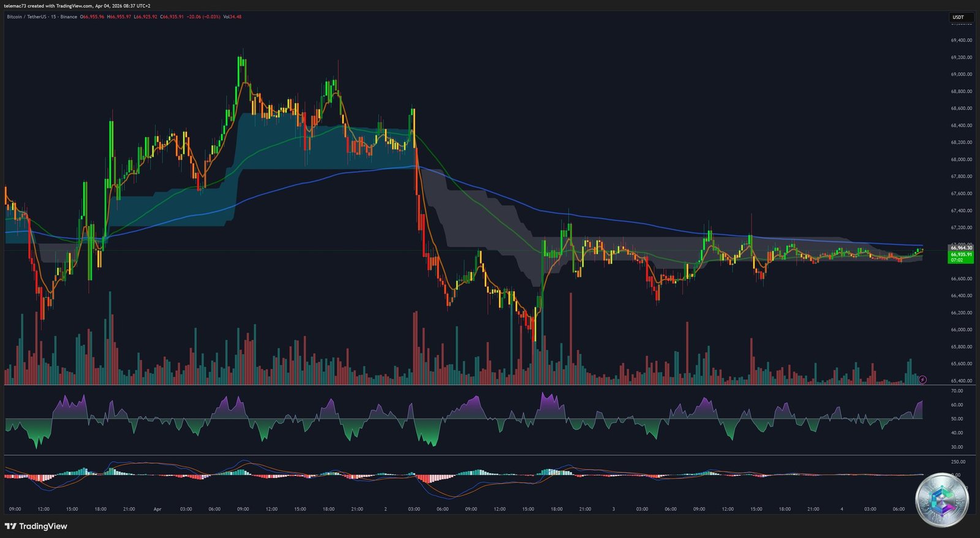Click the 67,400.00 price scale label
Screen dimensions: 980x538
pos(961,210)
